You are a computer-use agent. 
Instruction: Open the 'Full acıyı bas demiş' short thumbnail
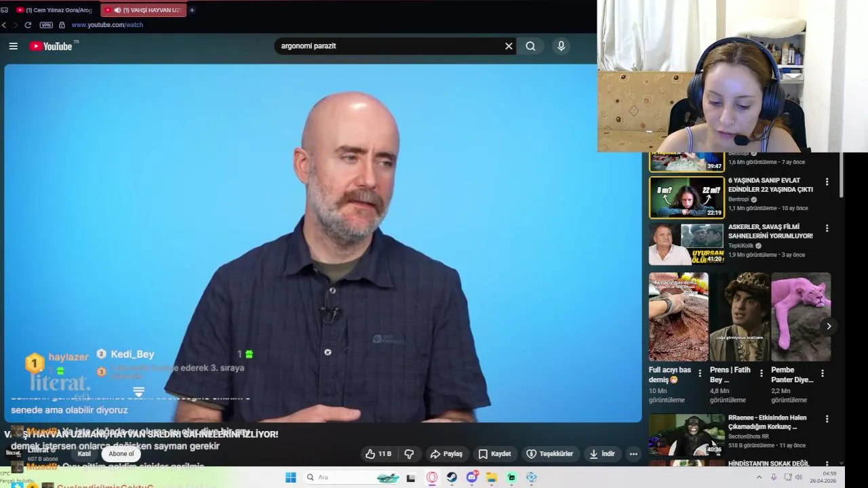[679, 317]
